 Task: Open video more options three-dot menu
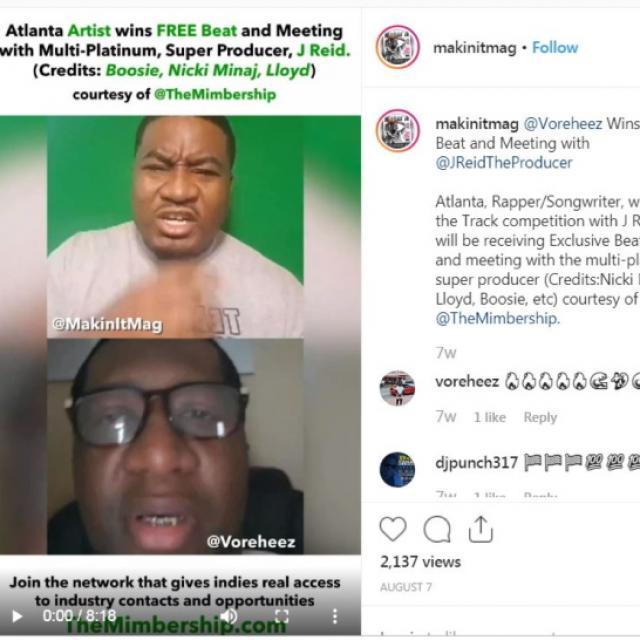click(335, 616)
